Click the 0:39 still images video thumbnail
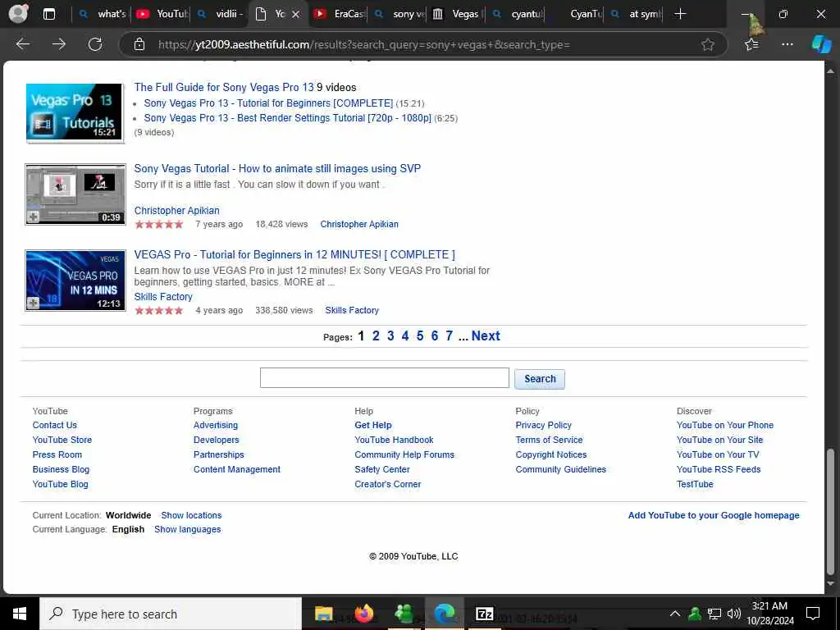840x630 pixels. pyautogui.click(x=75, y=194)
